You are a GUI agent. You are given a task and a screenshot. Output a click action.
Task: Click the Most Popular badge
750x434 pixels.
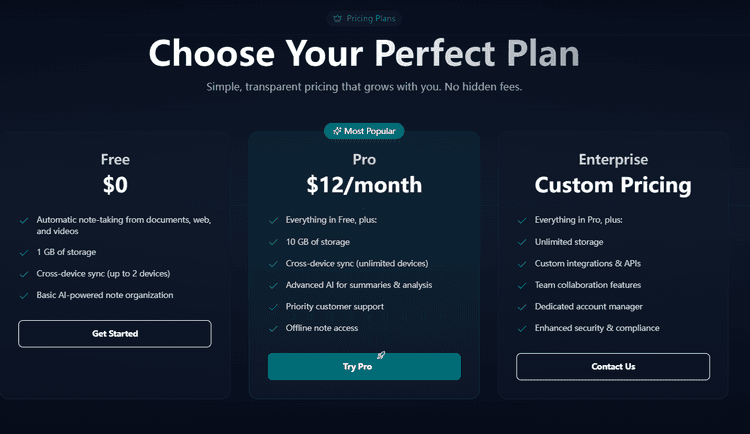364,131
